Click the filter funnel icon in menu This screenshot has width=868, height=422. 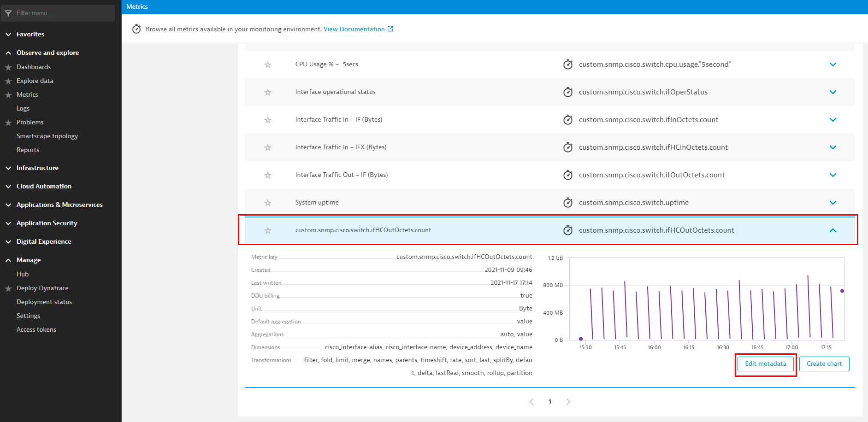[x=8, y=13]
